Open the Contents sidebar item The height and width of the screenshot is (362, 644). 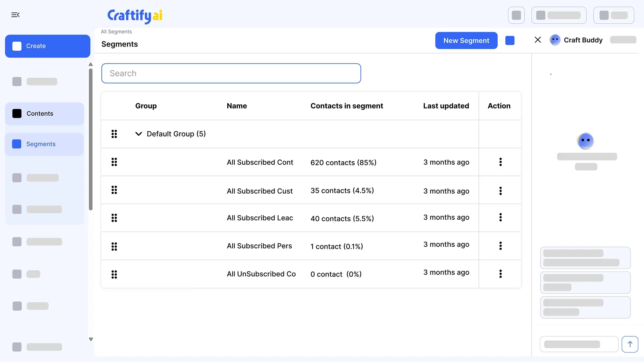tap(44, 113)
